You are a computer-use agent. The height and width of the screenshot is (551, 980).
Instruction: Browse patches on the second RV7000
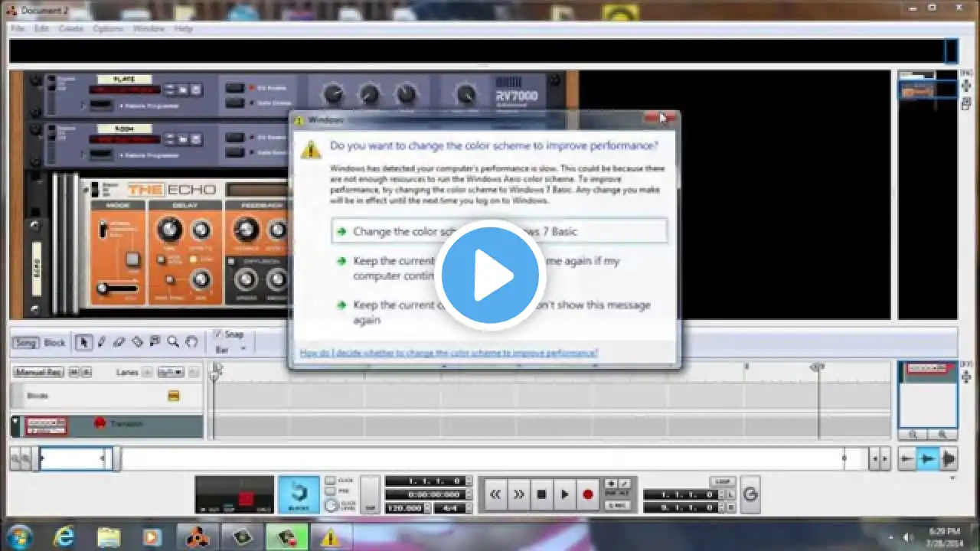tap(182, 139)
